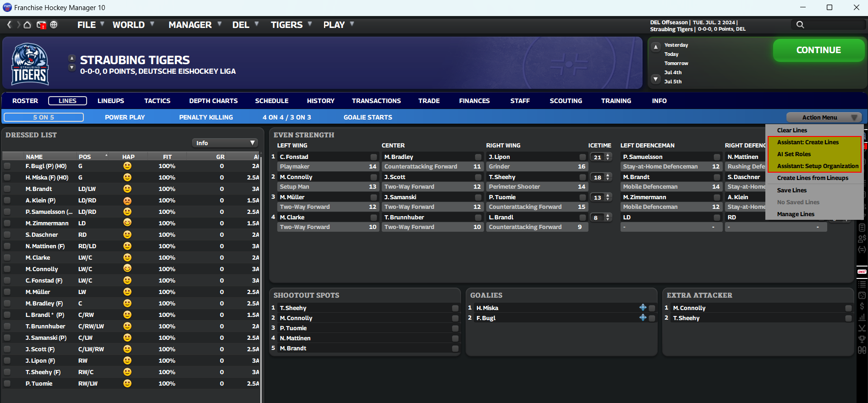Click the happiness face of M.Zimmermann
868x403 pixels.
(127, 223)
